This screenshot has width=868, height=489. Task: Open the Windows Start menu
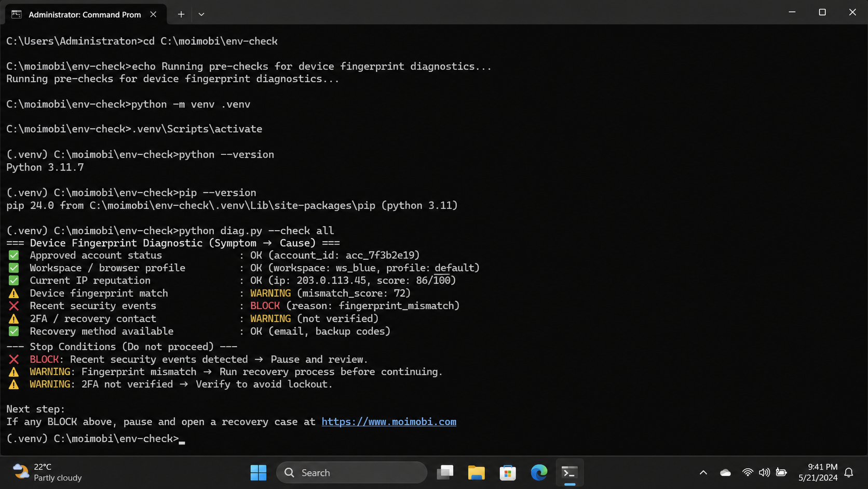(x=258, y=472)
